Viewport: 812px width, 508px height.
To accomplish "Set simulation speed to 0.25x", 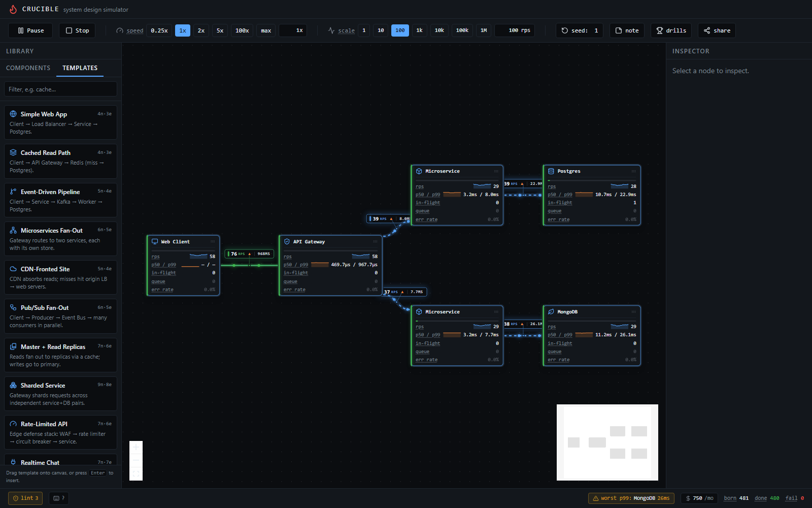I will [x=159, y=30].
